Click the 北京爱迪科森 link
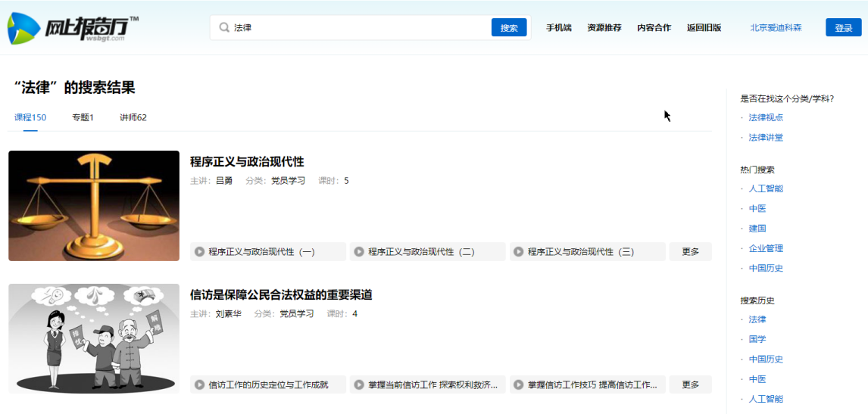This screenshot has width=868, height=414. (776, 28)
